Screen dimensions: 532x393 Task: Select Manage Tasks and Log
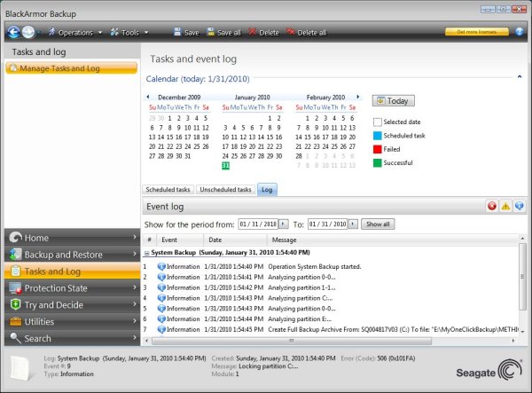pos(72,68)
